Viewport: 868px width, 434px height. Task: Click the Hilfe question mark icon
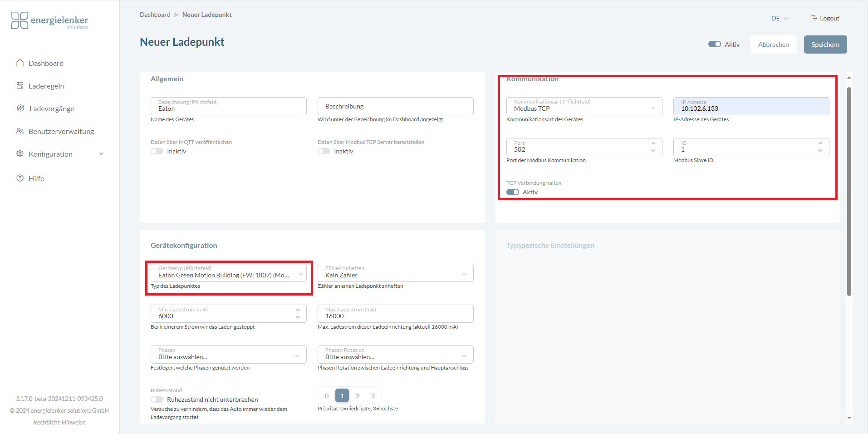click(x=20, y=178)
